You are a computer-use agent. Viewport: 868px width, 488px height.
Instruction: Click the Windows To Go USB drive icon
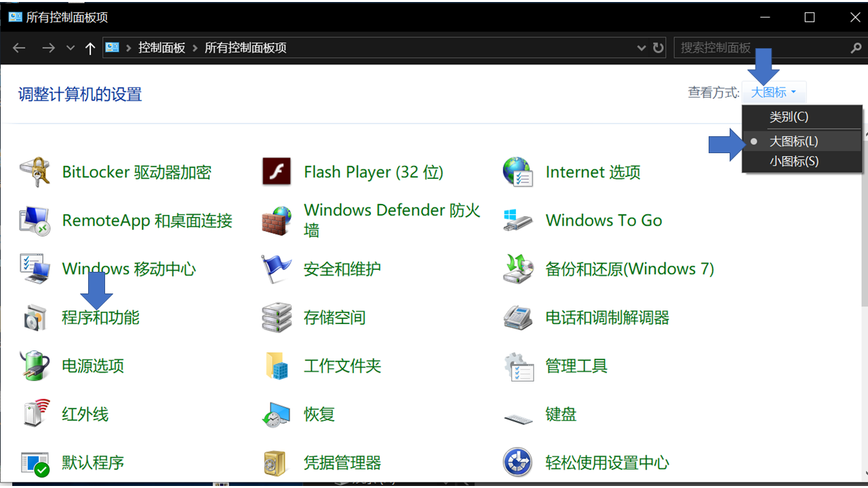tap(517, 220)
